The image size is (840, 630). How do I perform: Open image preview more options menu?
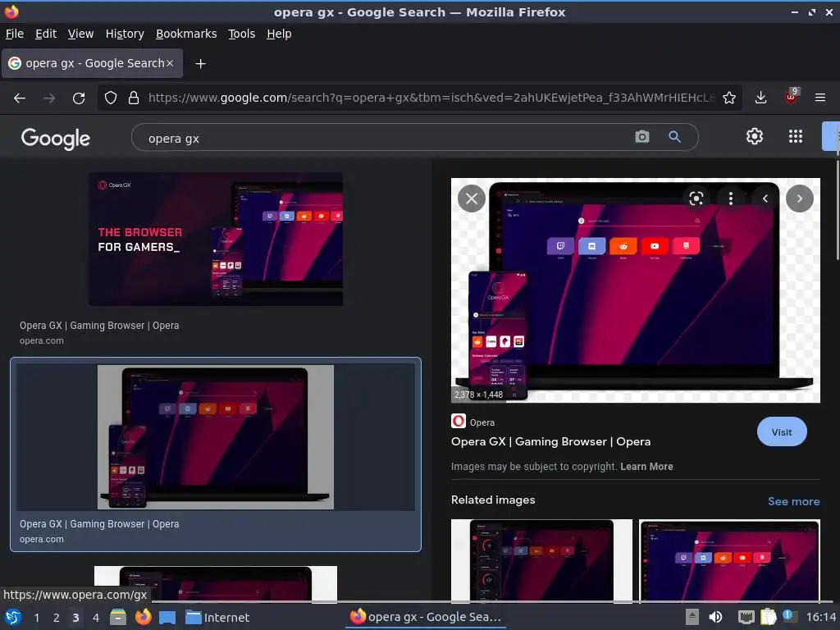[x=731, y=199]
